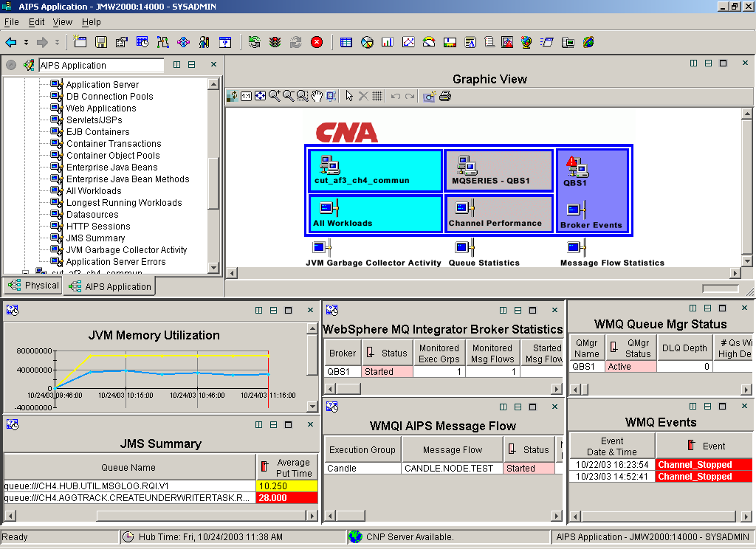The height and width of the screenshot is (549, 756).
Task: Select Longest Running Workloads tree node
Action: [124, 202]
